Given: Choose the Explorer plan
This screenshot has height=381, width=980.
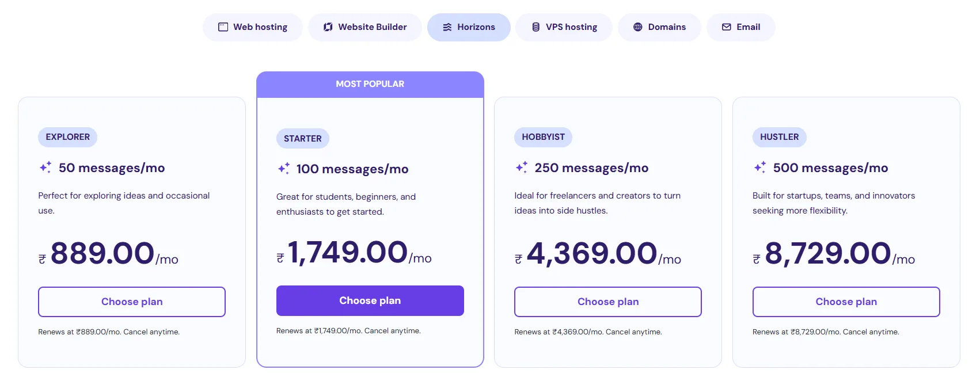Looking at the screenshot, I should pyautogui.click(x=132, y=302).
